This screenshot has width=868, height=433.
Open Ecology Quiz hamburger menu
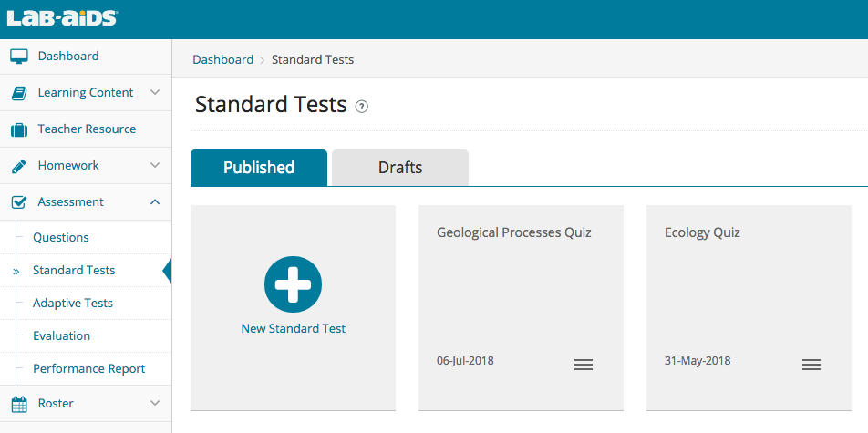click(811, 365)
